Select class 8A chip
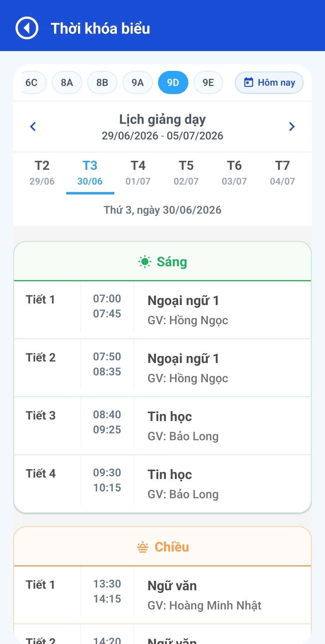This screenshot has width=325, height=644. [67, 82]
